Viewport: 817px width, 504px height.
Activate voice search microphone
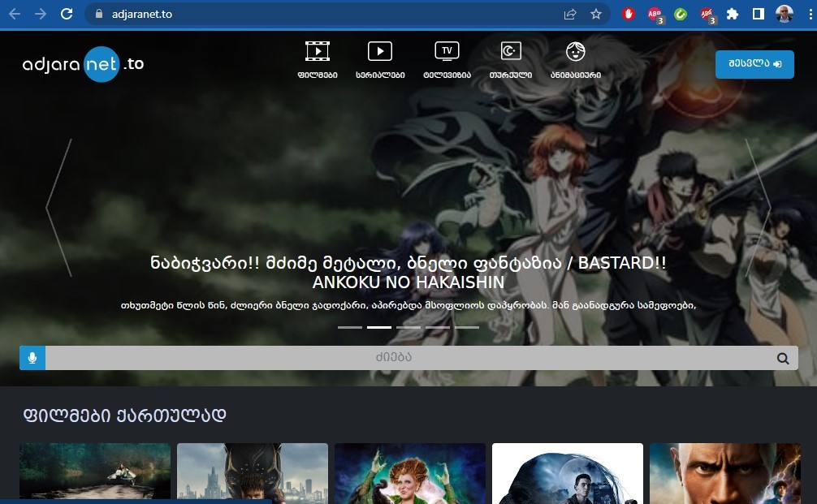32,358
